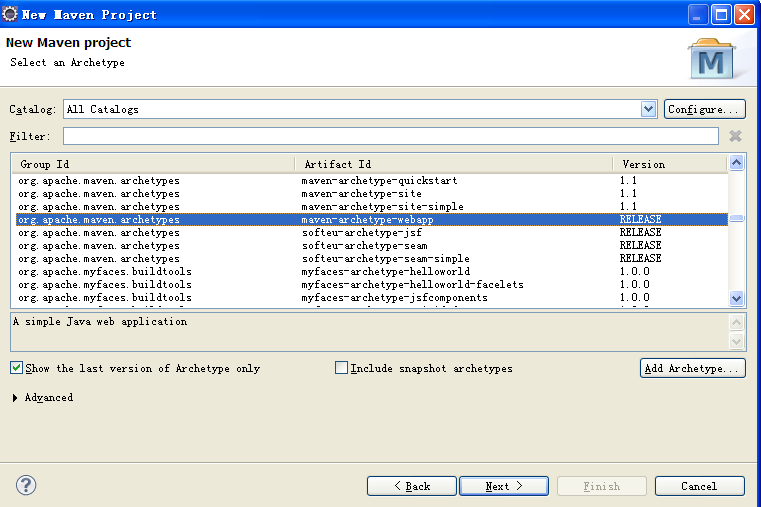Image resolution: width=761 pixels, height=507 pixels.
Task: Click the archetype list scroll up arrow
Action: (x=736, y=163)
